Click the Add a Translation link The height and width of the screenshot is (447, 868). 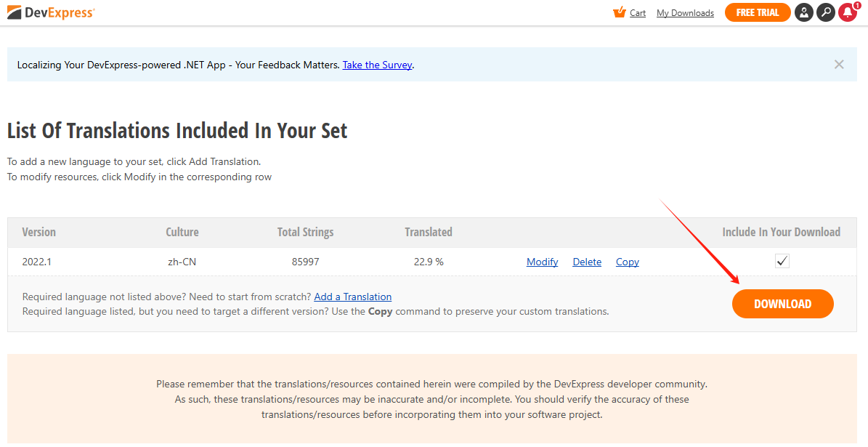352,297
